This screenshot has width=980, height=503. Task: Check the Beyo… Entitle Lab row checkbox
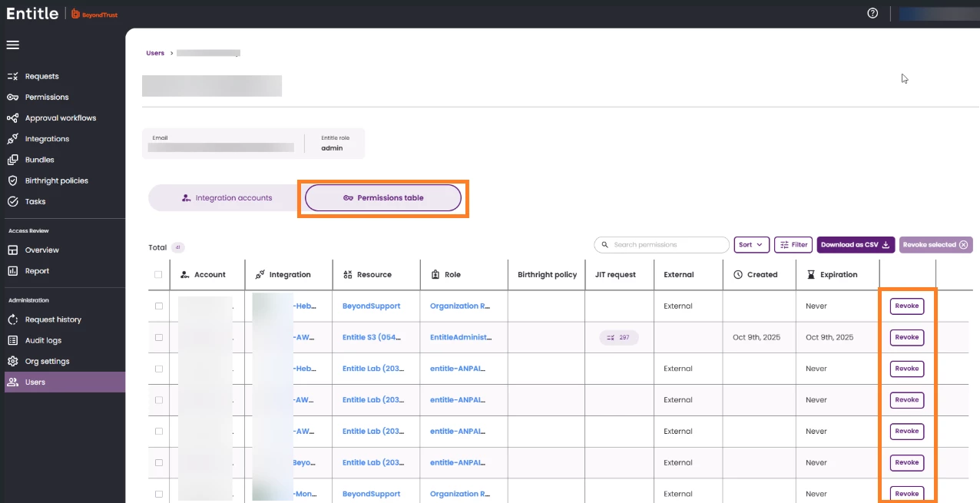158,462
